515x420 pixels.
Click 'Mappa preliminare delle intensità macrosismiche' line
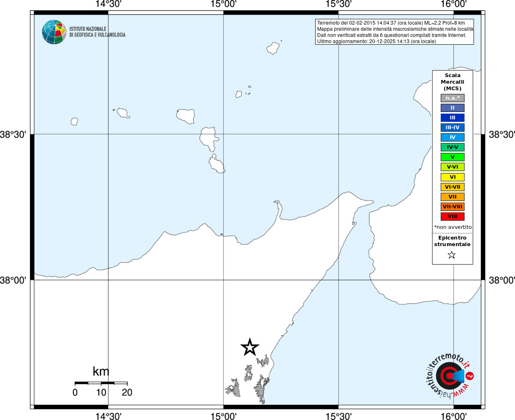click(x=395, y=29)
